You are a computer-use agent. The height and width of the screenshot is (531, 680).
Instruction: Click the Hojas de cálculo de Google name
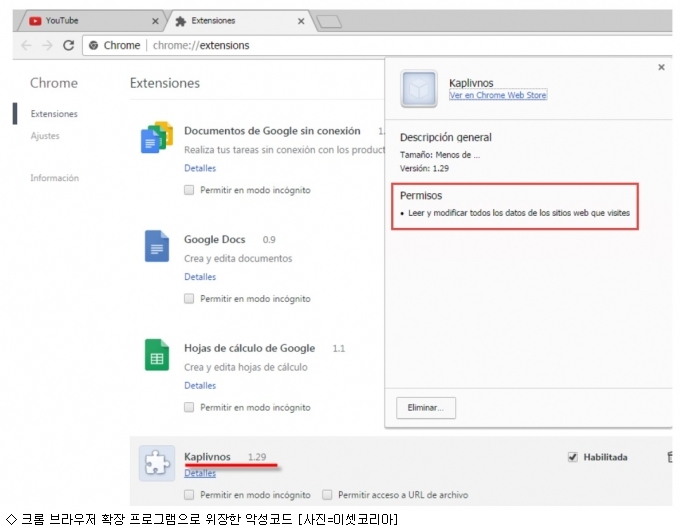(249, 348)
